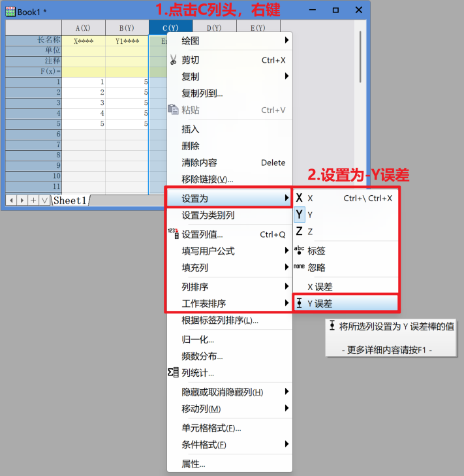Select X 误差 in the submenu
This screenshot has width=464, height=476.
320,287
